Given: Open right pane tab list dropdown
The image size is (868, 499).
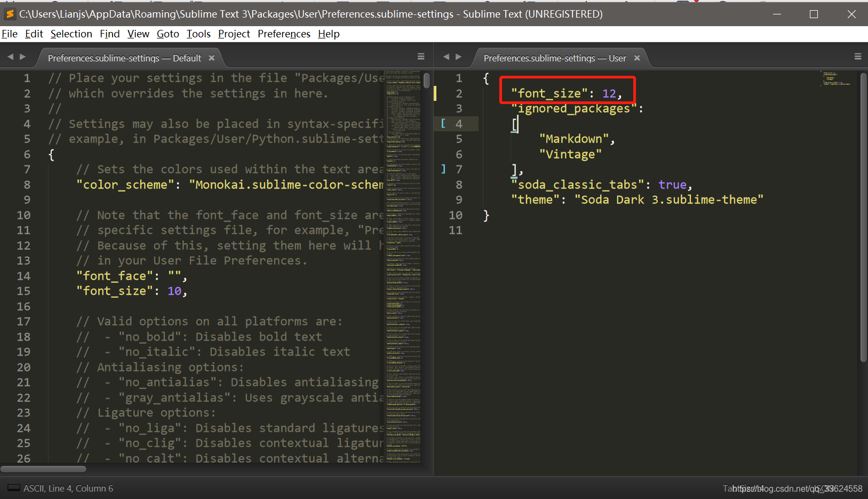Looking at the screenshot, I should click(858, 57).
